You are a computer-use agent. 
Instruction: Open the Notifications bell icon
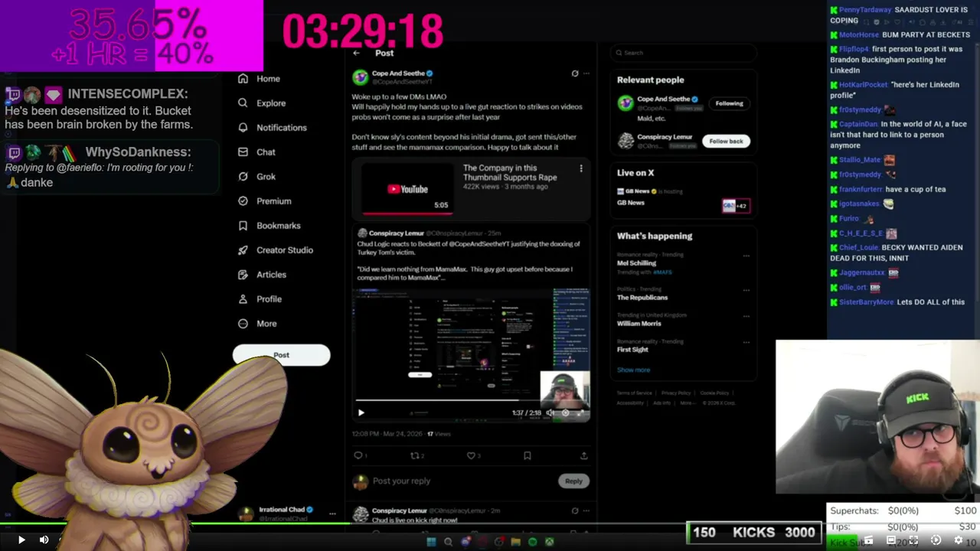click(243, 128)
